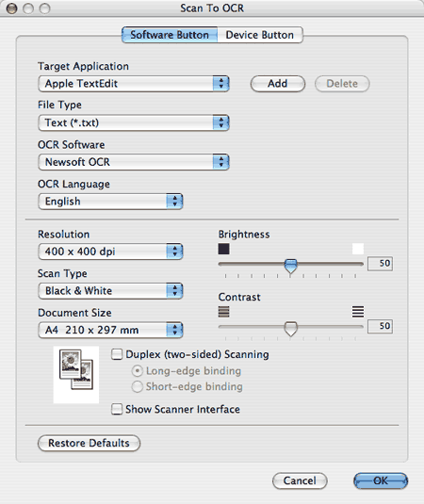This screenshot has width=424, height=504.
Task: Open the Target Application dropdown
Action: (134, 84)
